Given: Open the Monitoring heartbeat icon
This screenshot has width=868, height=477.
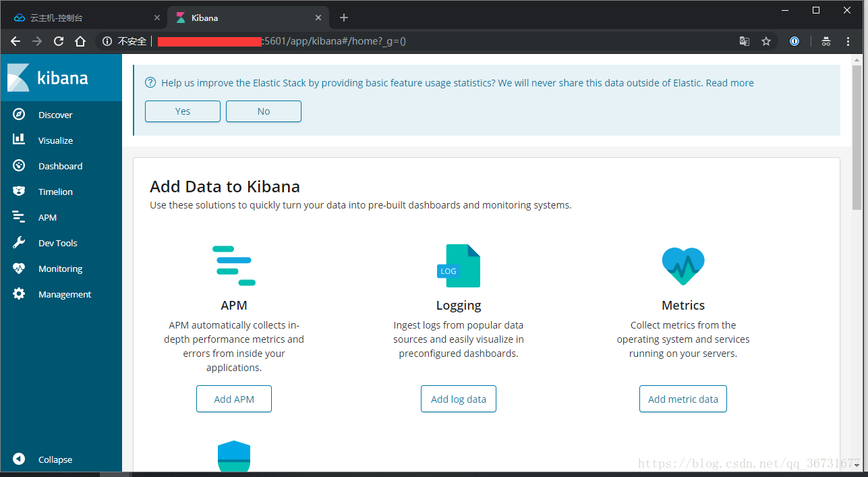Looking at the screenshot, I should coord(19,268).
